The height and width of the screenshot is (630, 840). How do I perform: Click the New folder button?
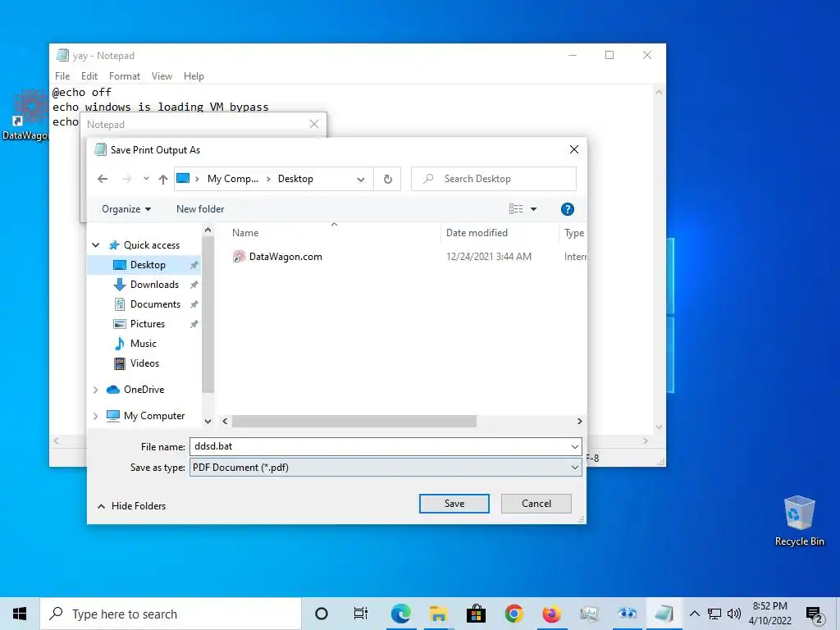pos(200,209)
